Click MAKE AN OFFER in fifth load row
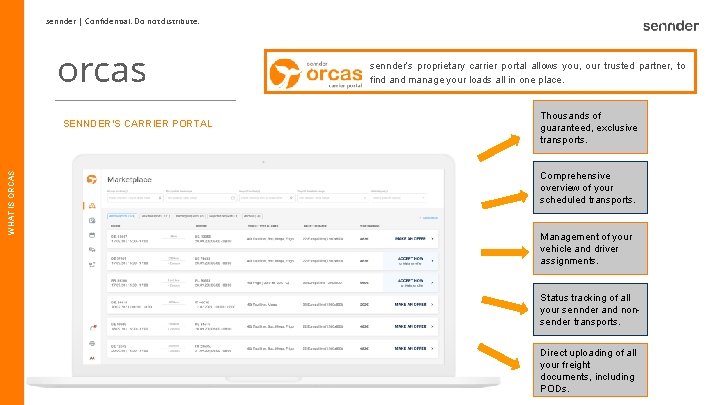The height and width of the screenshot is (405, 720). [410, 326]
